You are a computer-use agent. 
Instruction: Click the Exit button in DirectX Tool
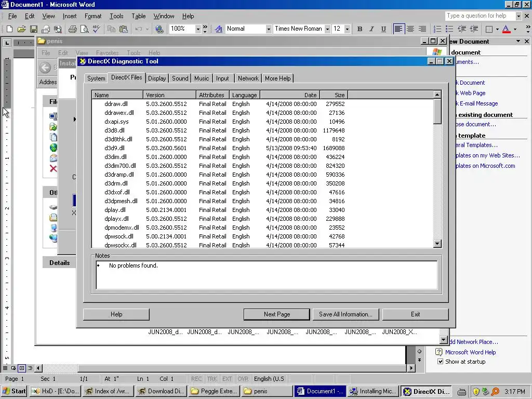coord(415,314)
